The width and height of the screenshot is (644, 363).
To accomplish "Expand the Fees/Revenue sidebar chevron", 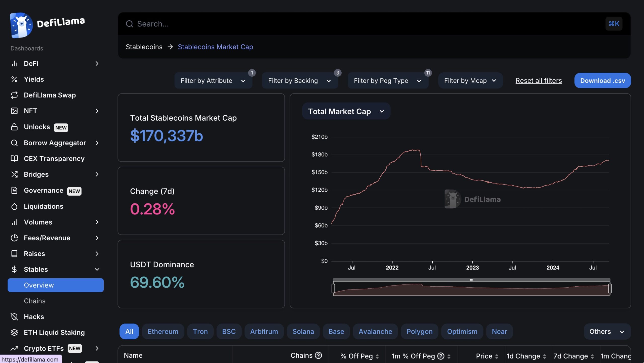I will point(97,238).
